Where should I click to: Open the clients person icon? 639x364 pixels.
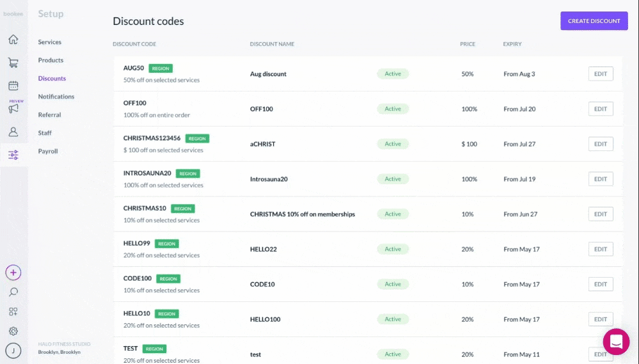click(13, 132)
